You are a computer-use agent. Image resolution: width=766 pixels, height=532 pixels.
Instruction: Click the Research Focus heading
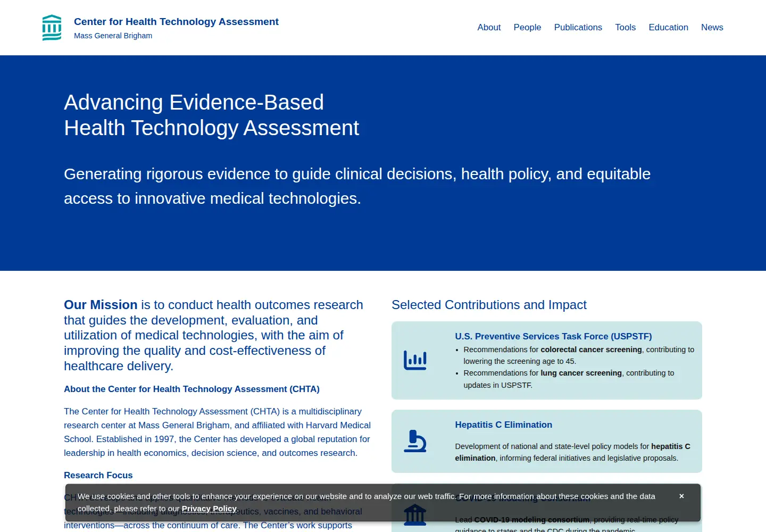[x=98, y=475]
